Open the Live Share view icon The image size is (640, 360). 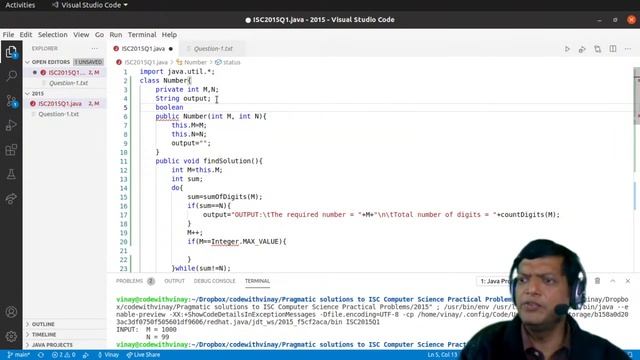(11, 199)
